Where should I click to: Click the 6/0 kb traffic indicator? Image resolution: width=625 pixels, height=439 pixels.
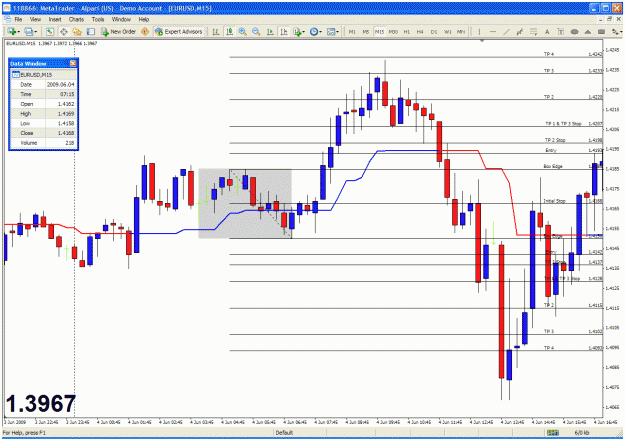click(582, 433)
